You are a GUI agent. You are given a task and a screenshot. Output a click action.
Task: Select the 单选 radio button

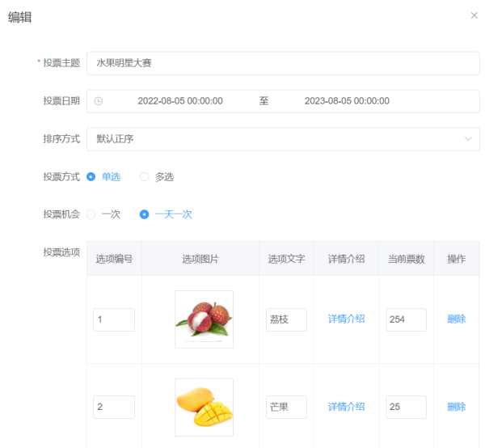click(91, 176)
